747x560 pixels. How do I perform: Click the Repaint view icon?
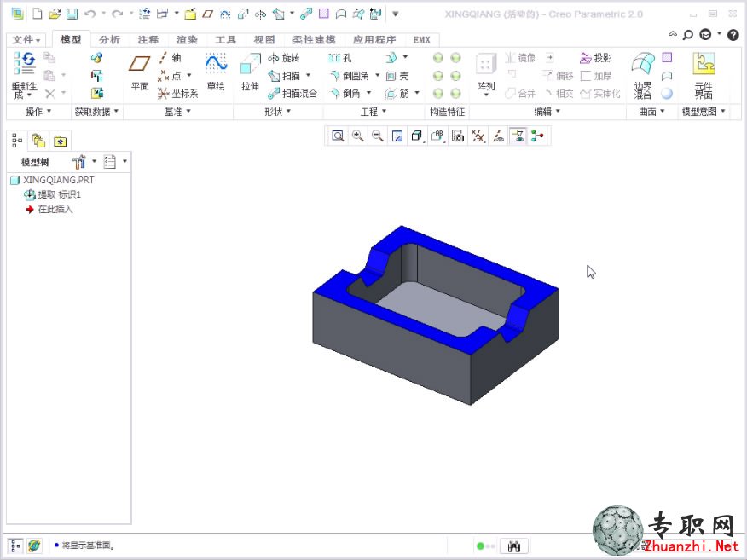[397, 136]
